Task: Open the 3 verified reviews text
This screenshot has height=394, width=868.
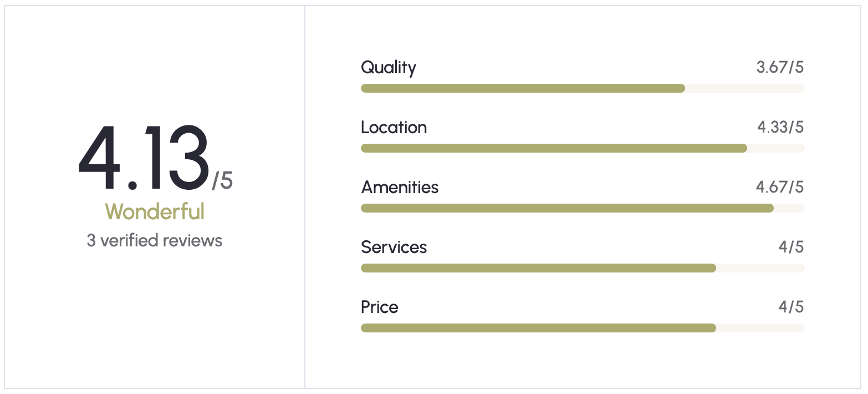Action: click(x=155, y=240)
